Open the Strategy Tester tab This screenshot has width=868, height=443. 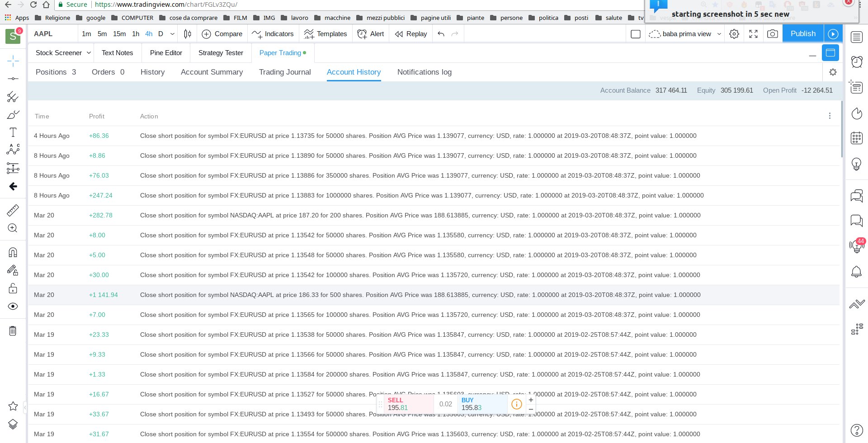click(221, 53)
